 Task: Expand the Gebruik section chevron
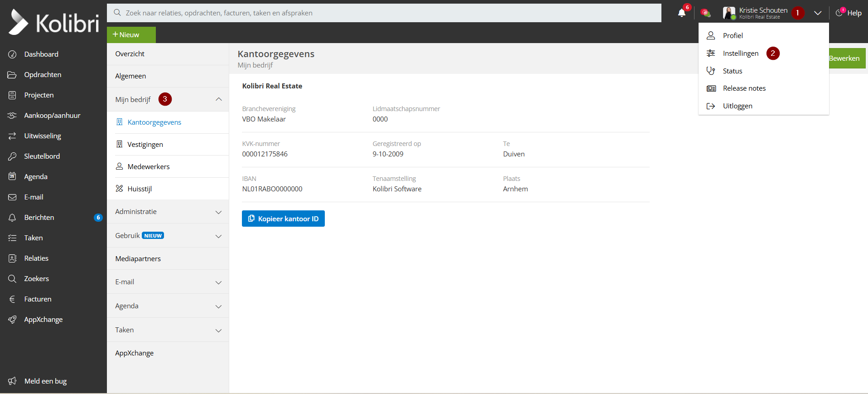click(x=218, y=236)
